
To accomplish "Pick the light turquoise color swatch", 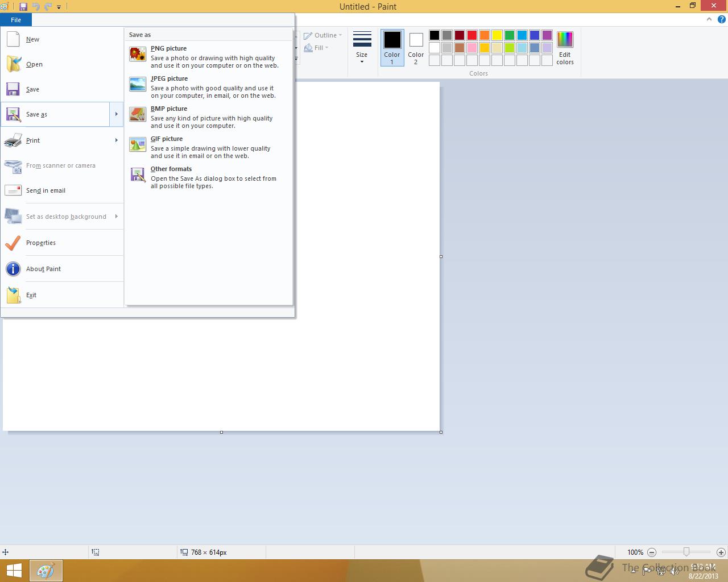I will [522, 48].
